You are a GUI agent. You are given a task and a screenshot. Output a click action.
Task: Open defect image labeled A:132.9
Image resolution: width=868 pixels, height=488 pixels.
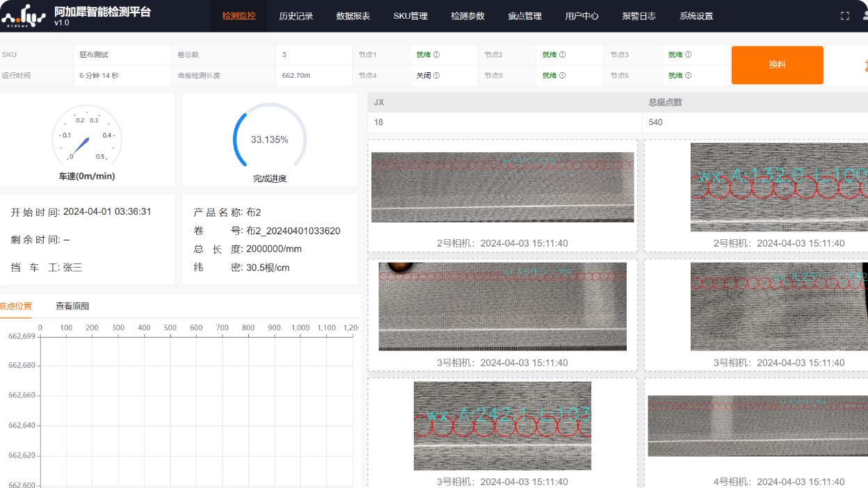point(779,187)
